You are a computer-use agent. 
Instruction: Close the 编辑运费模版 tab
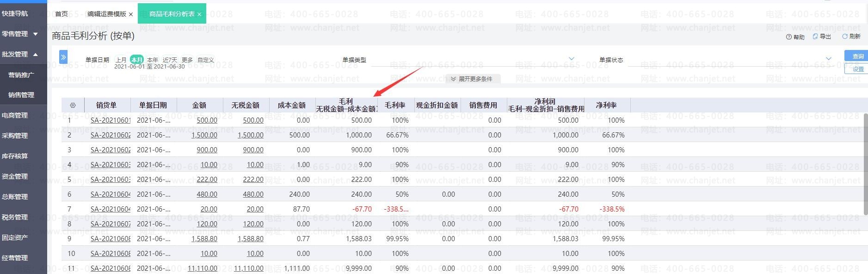pos(131,14)
